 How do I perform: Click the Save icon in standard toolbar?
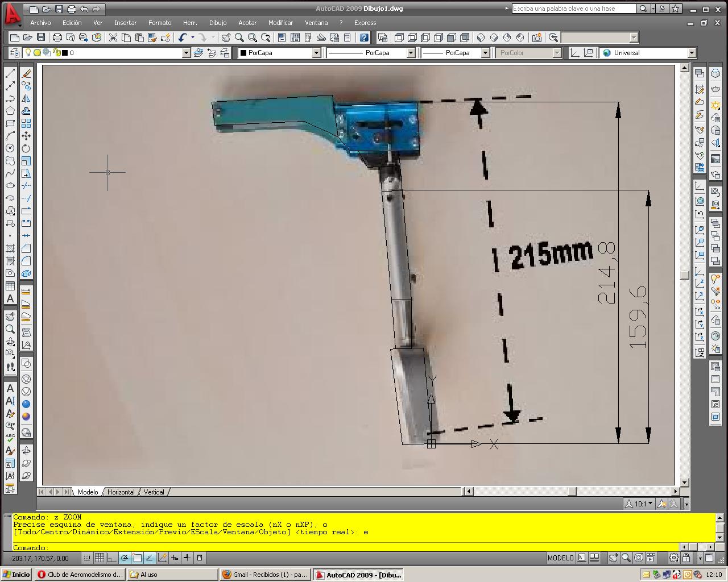41,38
